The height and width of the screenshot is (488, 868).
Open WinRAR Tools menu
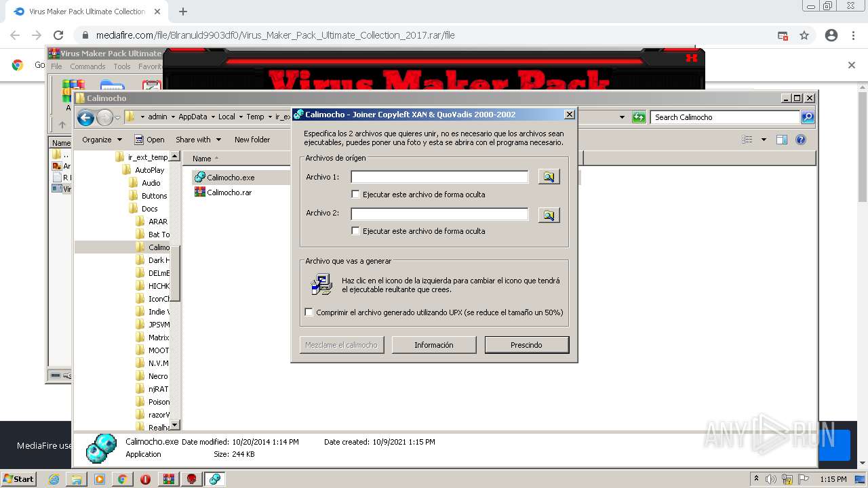pyautogui.click(x=122, y=66)
